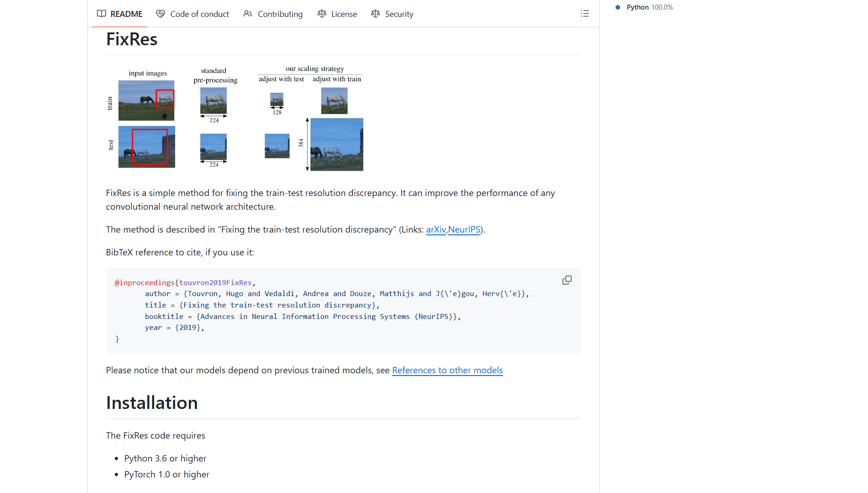Switch to the README tab
Screen dimensions: 868x493
pyautogui.click(x=126, y=14)
